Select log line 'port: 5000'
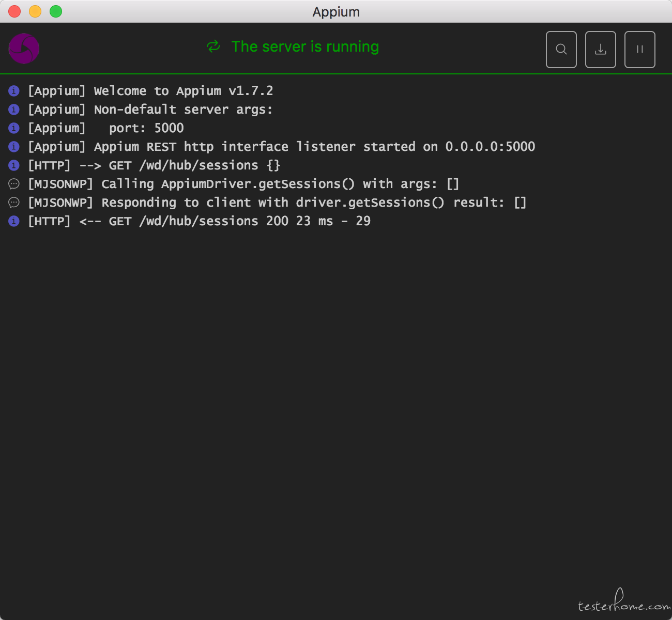 click(x=146, y=128)
